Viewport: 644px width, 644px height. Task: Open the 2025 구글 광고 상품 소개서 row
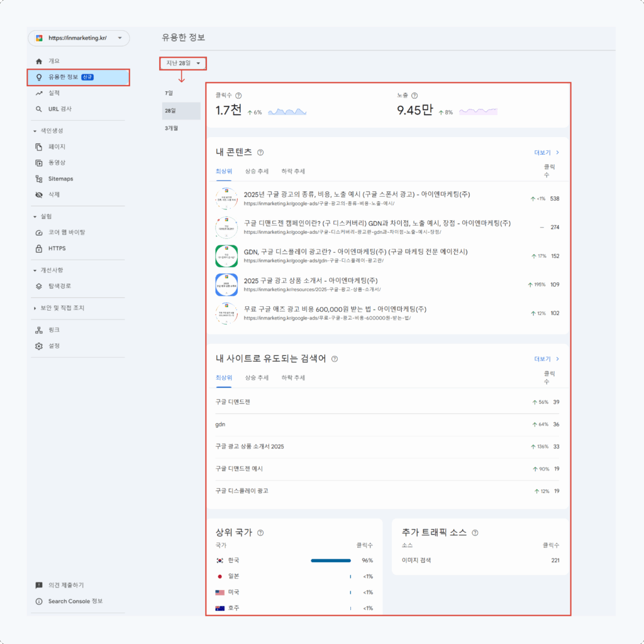coord(387,285)
